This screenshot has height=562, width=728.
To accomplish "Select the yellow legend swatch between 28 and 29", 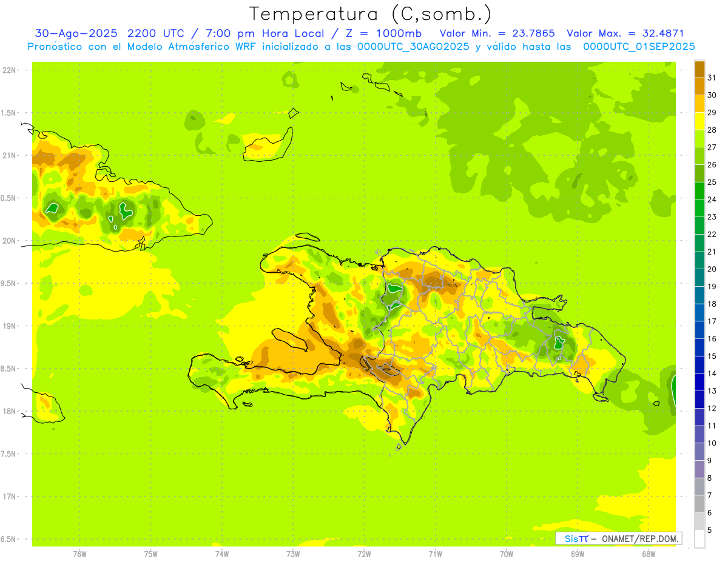I will (699, 121).
